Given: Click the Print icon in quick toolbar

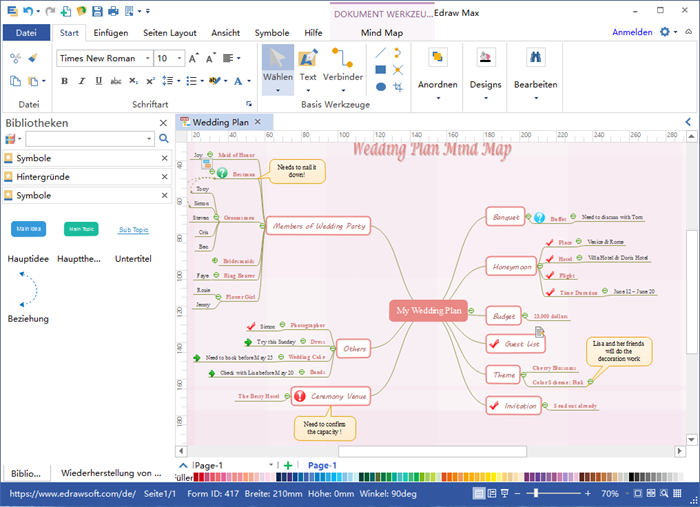Looking at the screenshot, I should (113, 11).
